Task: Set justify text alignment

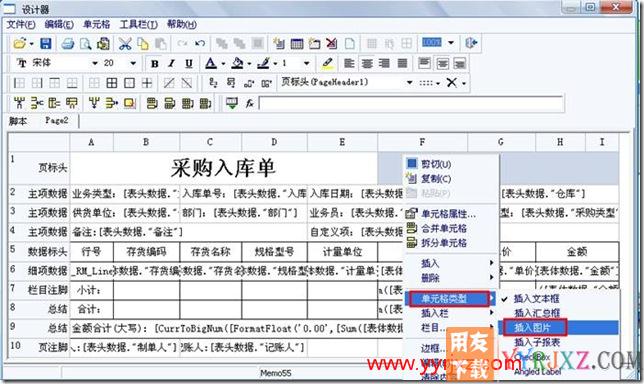Action: pyautogui.click(x=402, y=63)
